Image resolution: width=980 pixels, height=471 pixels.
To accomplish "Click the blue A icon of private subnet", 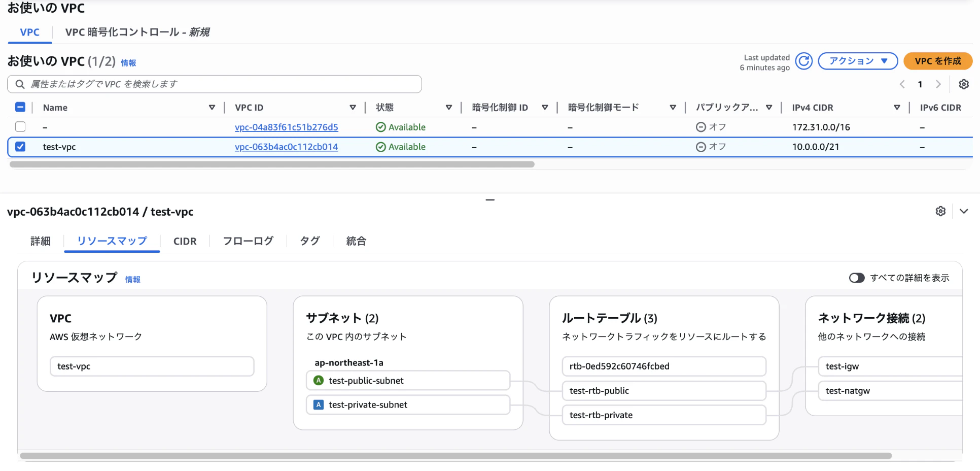I will (x=319, y=405).
